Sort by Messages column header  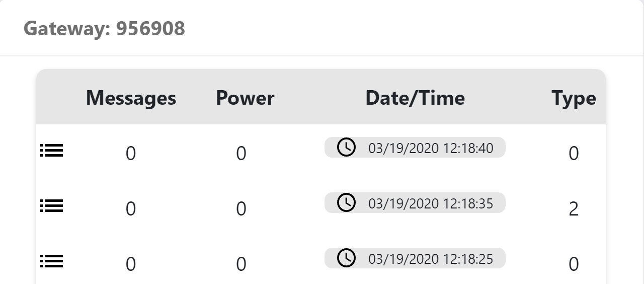pyautogui.click(x=131, y=98)
